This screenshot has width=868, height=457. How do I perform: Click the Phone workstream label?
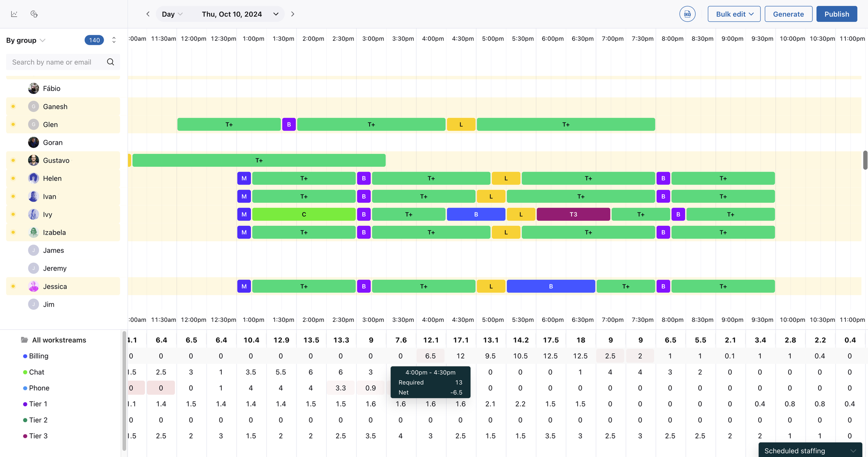point(39,388)
